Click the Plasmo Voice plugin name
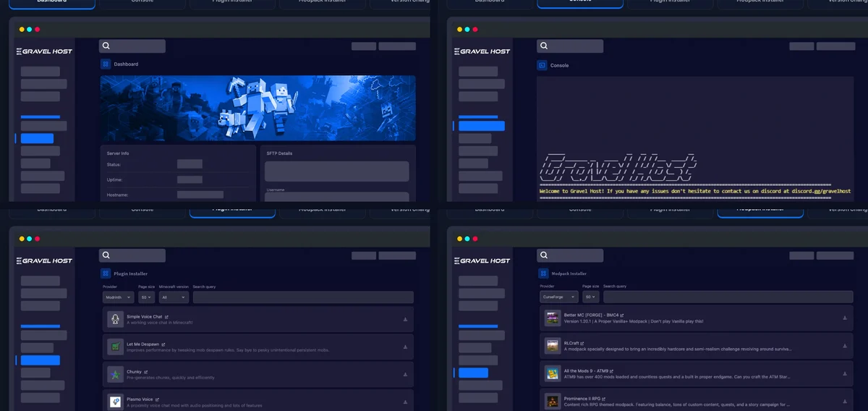 tap(140, 399)
